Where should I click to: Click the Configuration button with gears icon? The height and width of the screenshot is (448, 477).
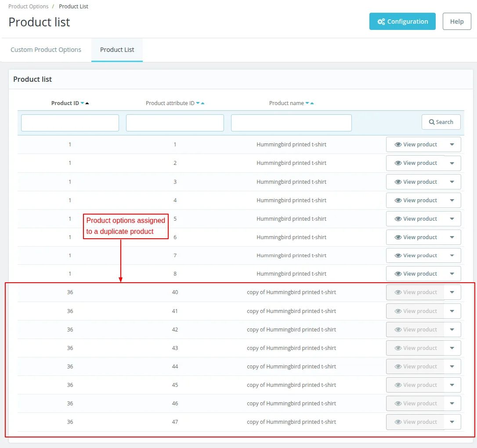[x=402, y=22]
